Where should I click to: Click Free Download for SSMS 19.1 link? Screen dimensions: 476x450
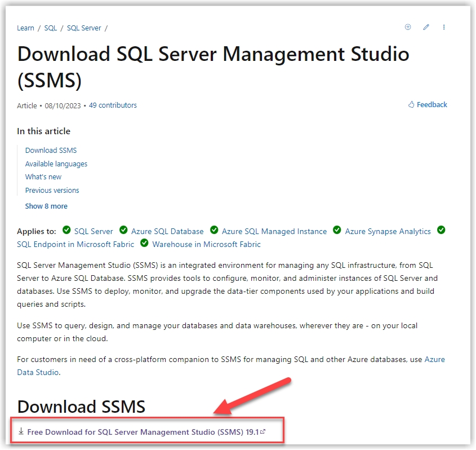point(143,432)
